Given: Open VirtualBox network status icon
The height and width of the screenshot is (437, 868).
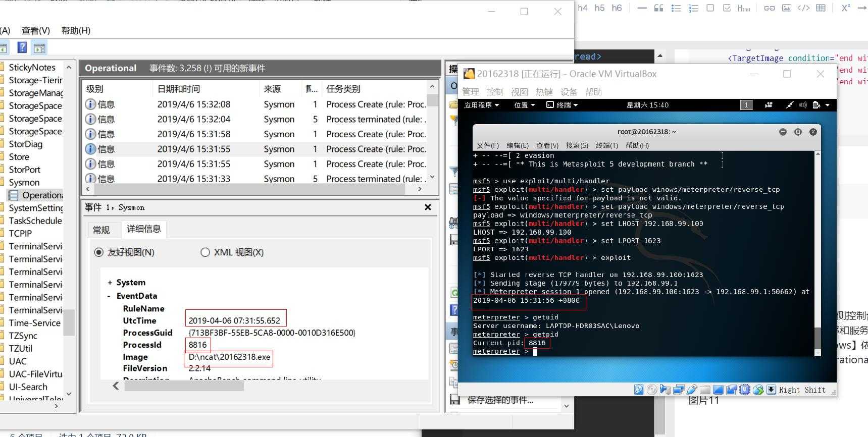Looking at the screenshot, I should (x=678, y=390).
